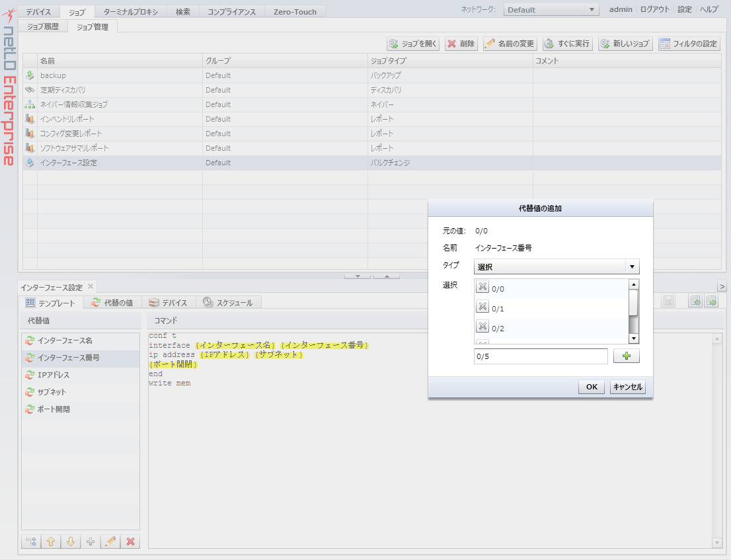Click the text field containing 0/5
731x560 pixels.
(541, 356)
